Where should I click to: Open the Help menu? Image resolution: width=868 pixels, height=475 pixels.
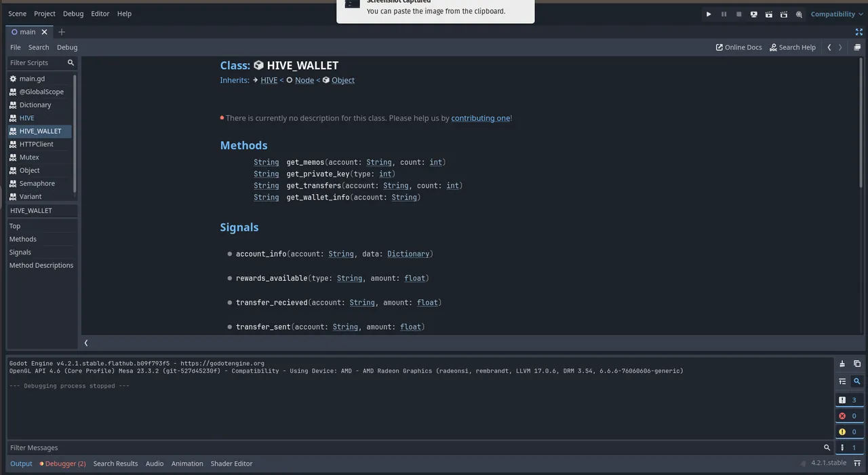[x=124, y=14]
